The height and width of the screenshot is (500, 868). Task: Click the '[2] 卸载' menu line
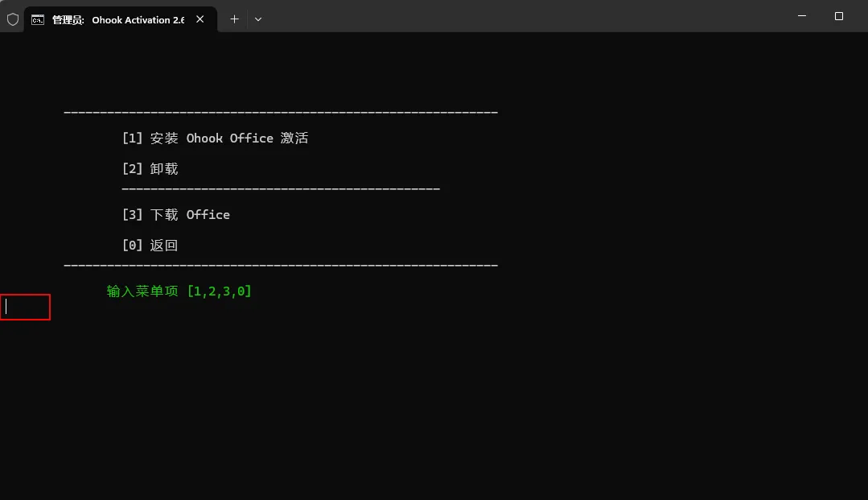tap(150, 168)
